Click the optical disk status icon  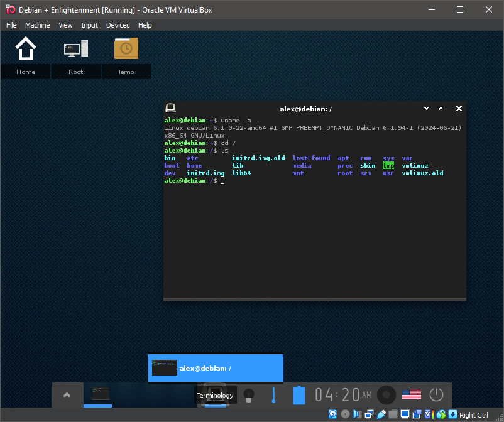click(345, 414)
